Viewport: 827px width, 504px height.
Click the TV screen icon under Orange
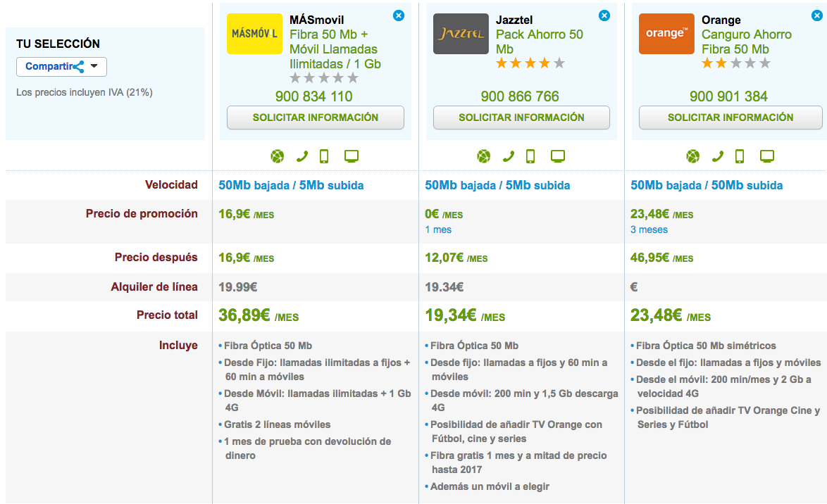click(x=767, y=156)
